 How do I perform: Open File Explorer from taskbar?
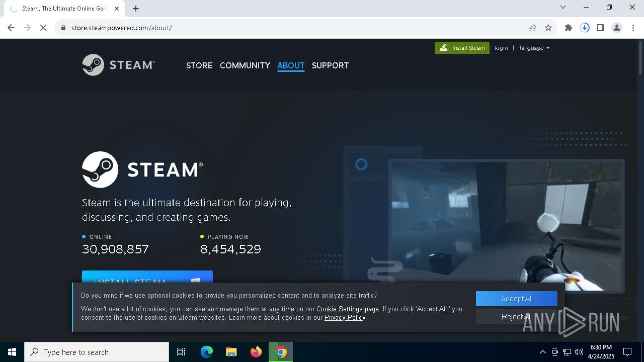click(231, 352)
